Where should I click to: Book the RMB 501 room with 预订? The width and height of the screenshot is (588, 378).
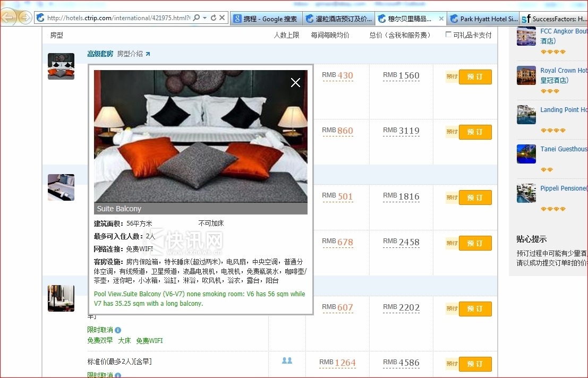coord(475,197)
